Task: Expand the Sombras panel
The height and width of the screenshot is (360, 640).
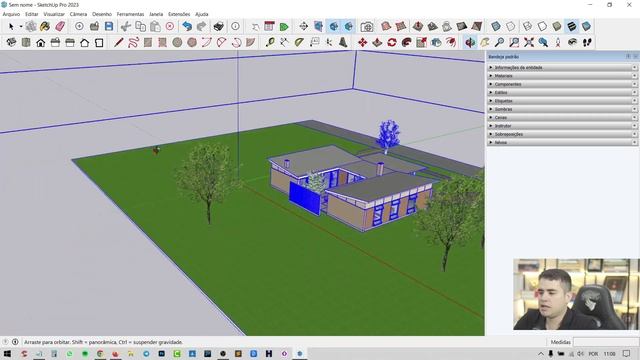Action: 562,109
